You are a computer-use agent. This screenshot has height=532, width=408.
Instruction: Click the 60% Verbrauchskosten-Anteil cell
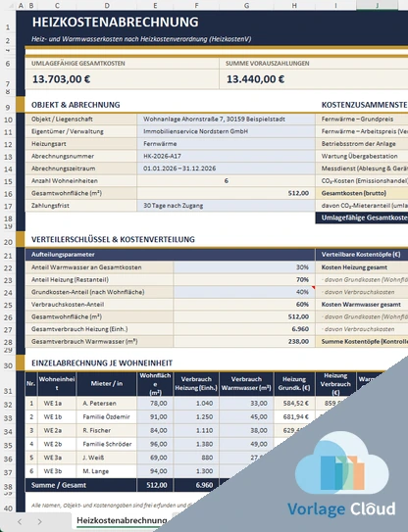[x=244, y=304]
